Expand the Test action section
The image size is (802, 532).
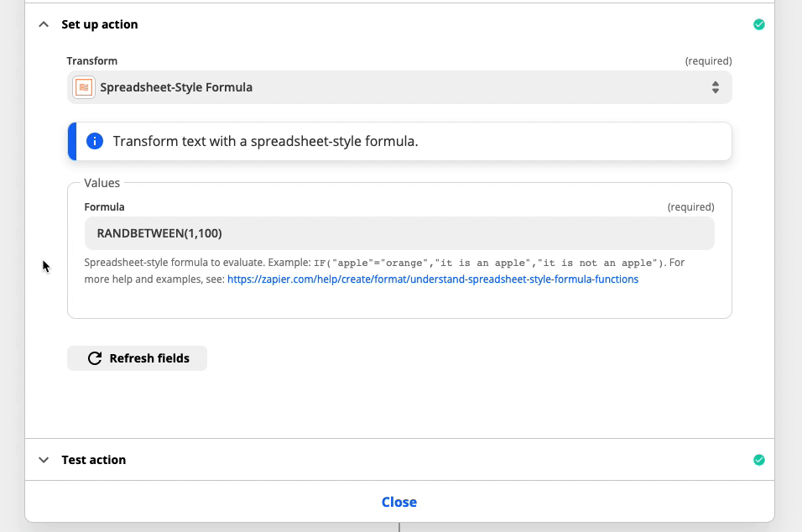[44, 460]
